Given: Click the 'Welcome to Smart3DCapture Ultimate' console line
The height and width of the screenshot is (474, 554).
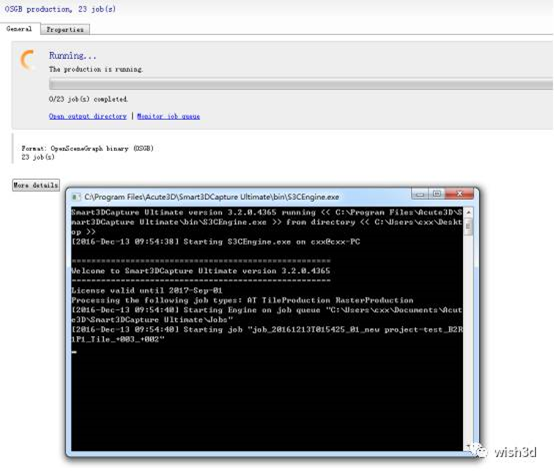Looking at the screenshot, I should (x=201, y=271).
